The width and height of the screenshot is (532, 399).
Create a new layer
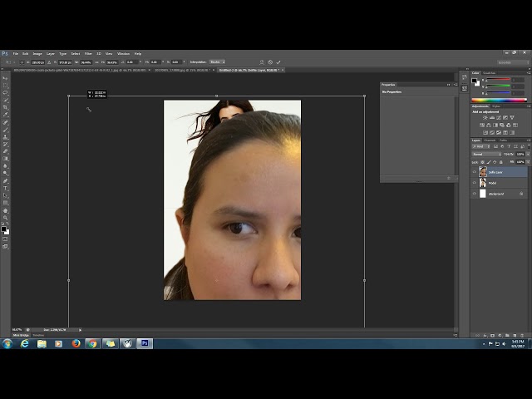click(515, 335)
